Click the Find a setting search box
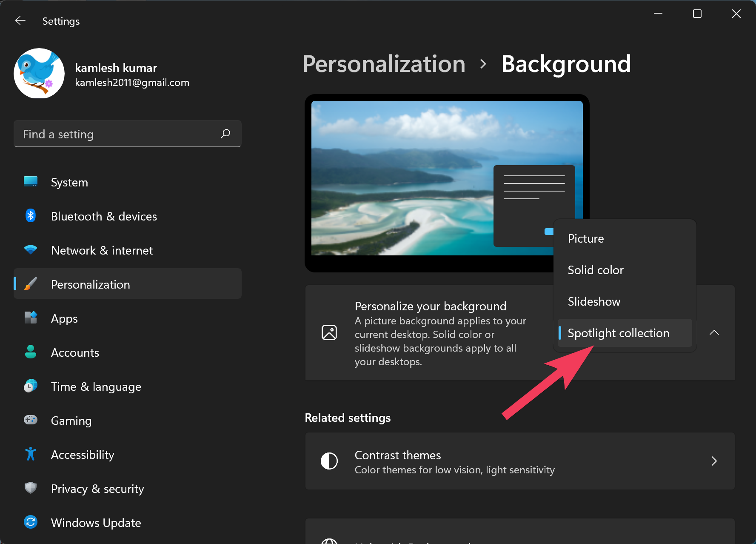This screenshot has width=756, height=544. pos(128,134)
